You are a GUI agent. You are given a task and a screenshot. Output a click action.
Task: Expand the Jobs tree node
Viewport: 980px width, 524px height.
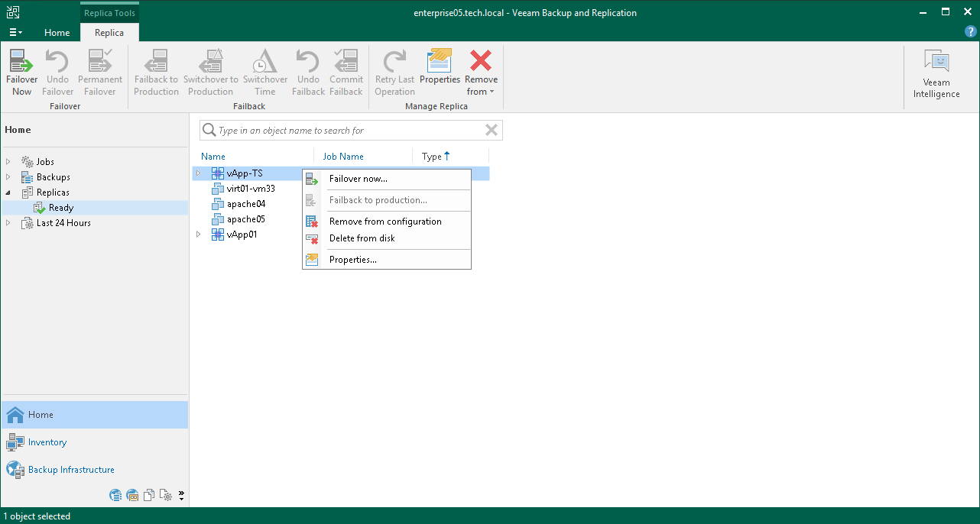click(x=8, y=162)
